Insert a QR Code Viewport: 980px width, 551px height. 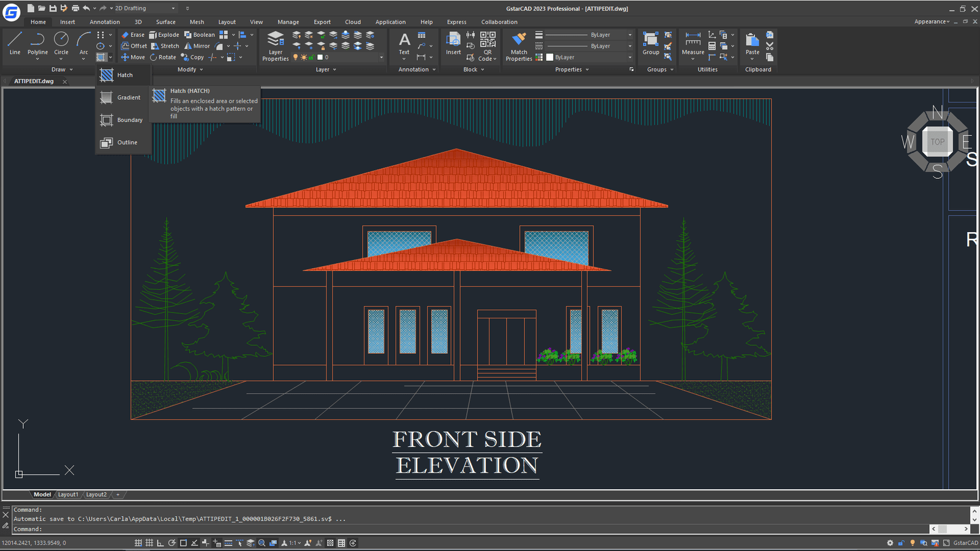pyautogui.click(x=488, y=46)
